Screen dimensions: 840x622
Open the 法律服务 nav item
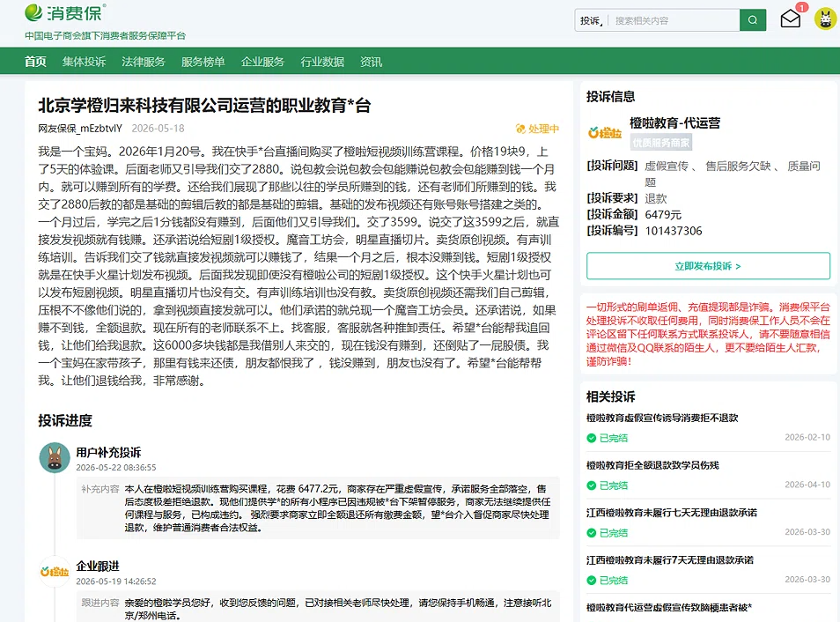click(144, 62)
